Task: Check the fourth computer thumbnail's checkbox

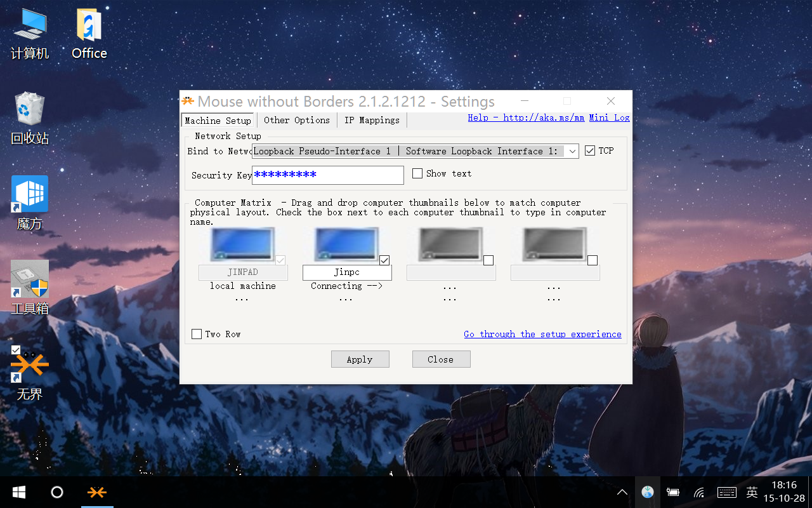Action: [x=593, y=260]
